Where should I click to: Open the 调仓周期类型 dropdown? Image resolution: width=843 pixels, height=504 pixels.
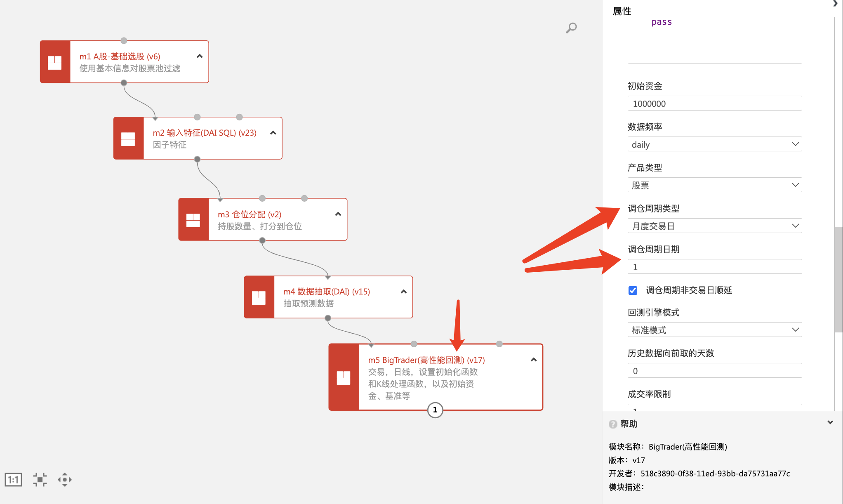point(714,226)
